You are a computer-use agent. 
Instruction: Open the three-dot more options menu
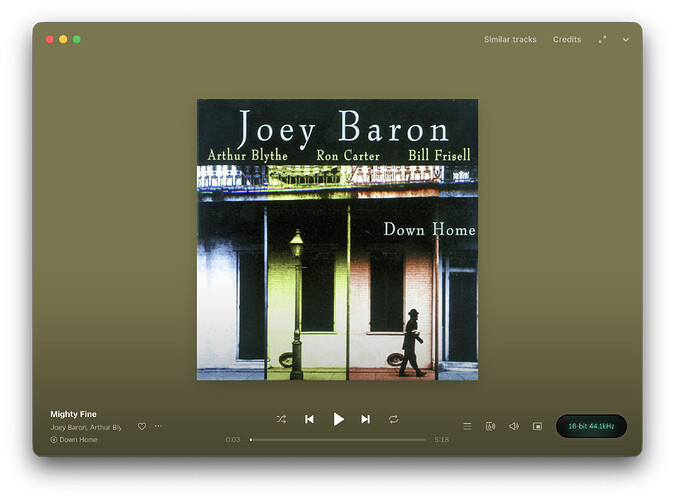pyautogui.click(x=158, y=426)
